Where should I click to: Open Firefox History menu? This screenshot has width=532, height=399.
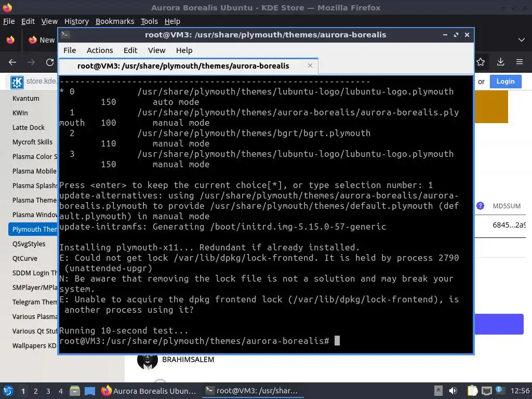(x=76, y=21)
